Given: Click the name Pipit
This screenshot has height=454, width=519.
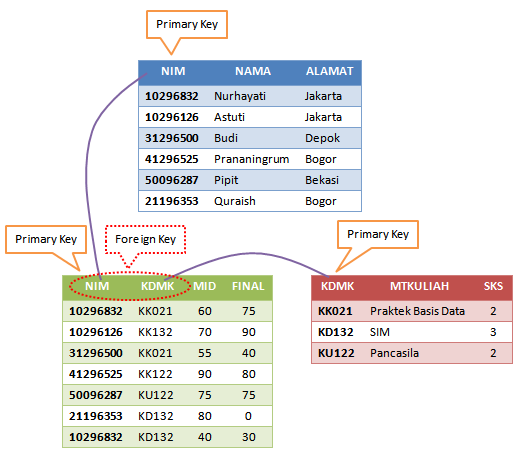Looking at the screenshot, I should click(226, 180).
